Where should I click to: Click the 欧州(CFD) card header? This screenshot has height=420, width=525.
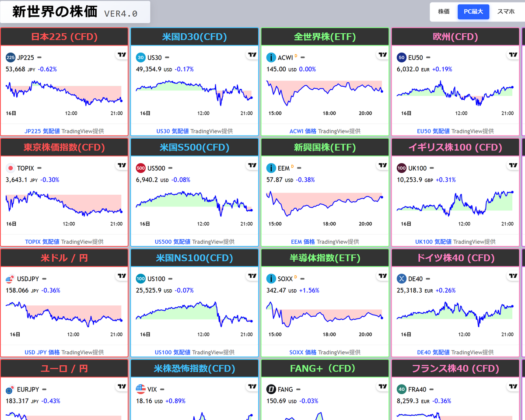click(x=455, y=37)
